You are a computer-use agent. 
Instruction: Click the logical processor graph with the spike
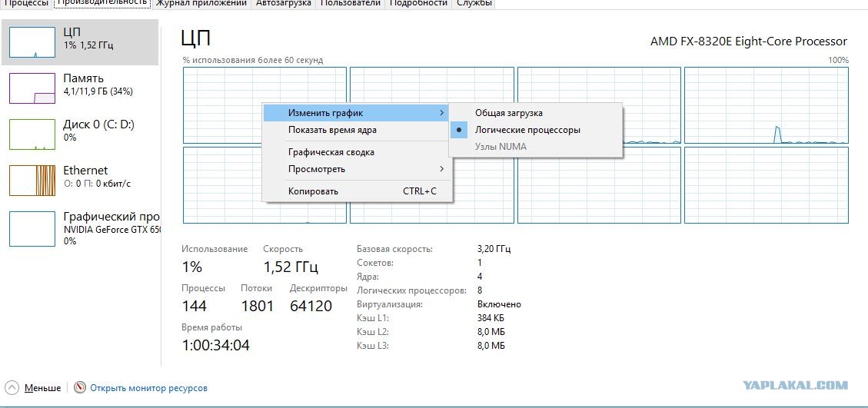[x=767, y=106]
